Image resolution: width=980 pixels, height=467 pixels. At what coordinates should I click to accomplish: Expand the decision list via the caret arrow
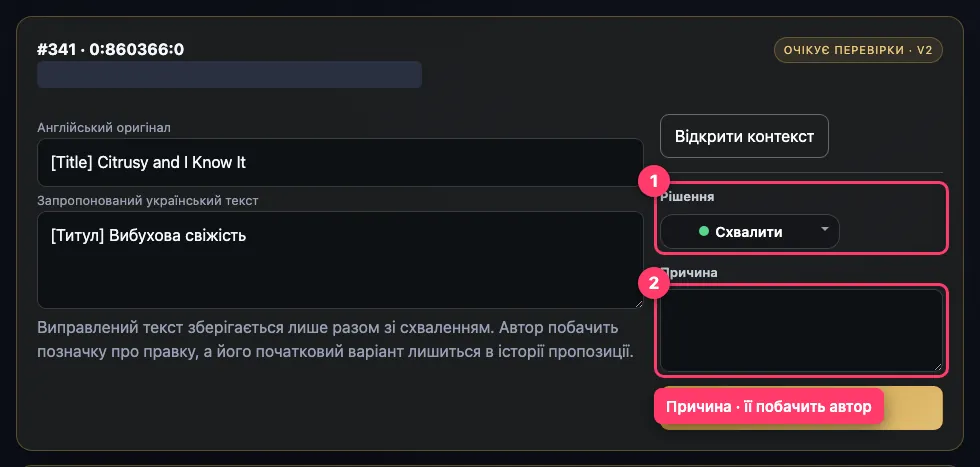824,229
